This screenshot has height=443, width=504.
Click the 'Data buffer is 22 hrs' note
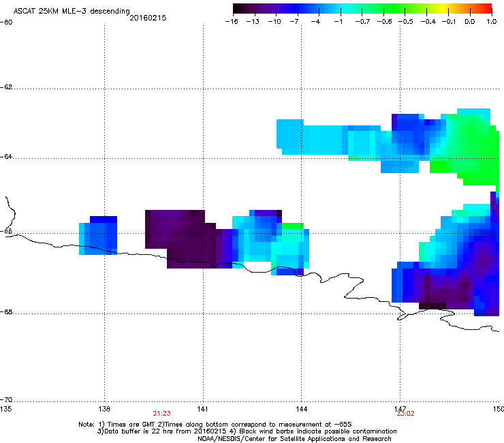[247, 431]
